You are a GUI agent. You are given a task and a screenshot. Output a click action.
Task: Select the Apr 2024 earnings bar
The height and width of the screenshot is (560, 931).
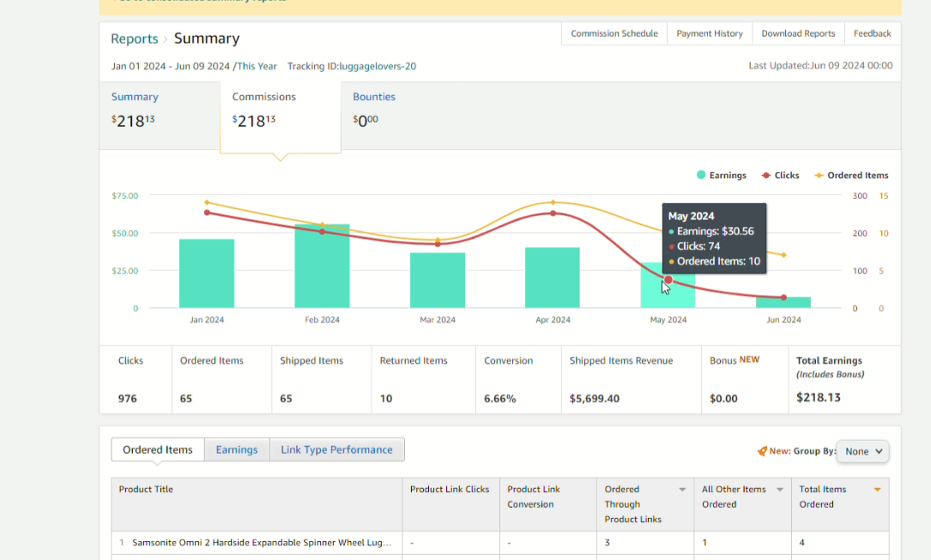coord(553,278)
